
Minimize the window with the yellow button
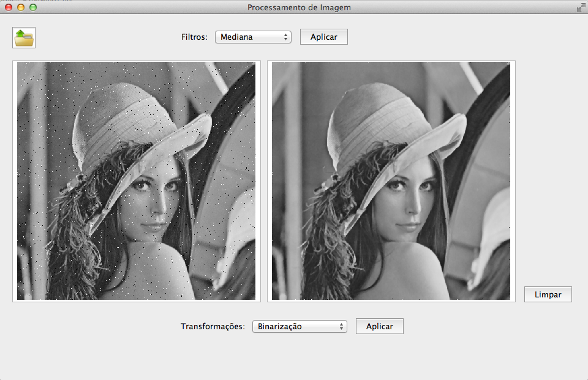point(21,7)
